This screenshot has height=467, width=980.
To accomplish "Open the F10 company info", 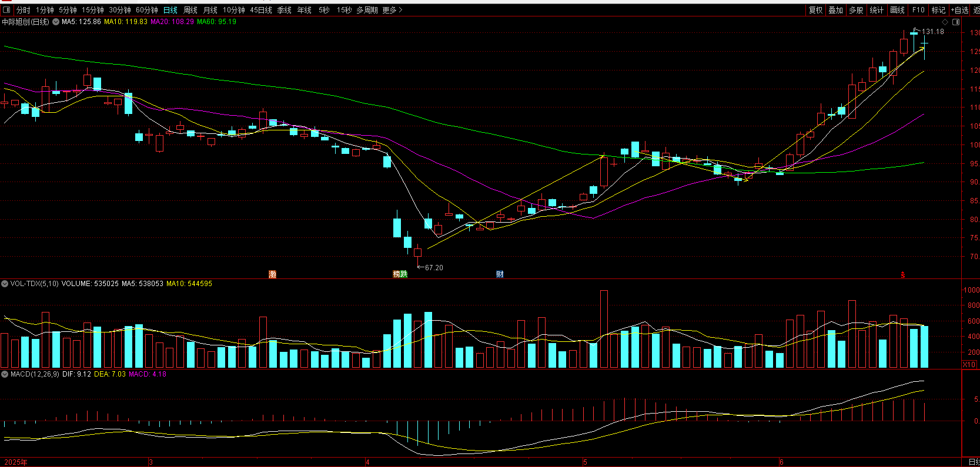I will click(918, 10).
